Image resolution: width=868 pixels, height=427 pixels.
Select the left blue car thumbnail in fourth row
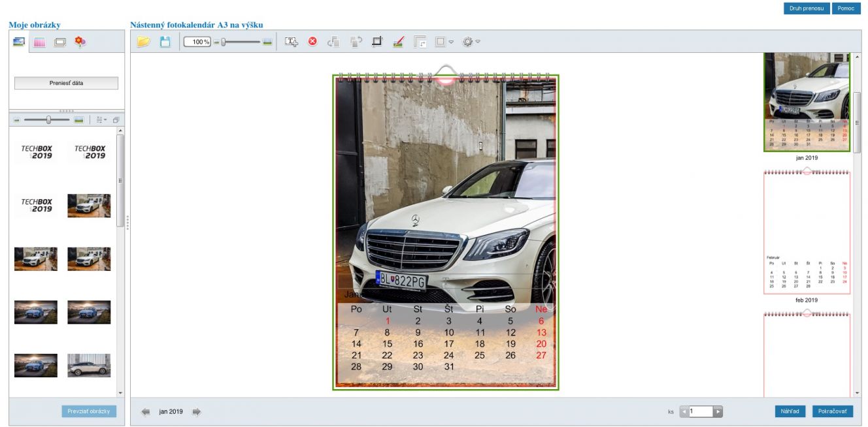coord(36,312)
